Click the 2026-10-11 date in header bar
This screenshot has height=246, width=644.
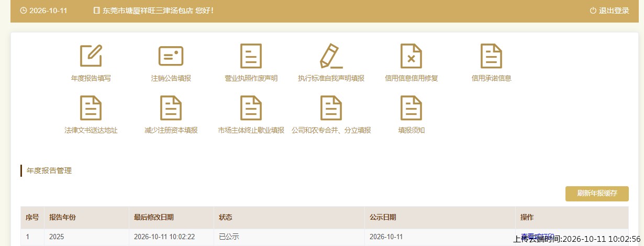click(x=49, y=10)
